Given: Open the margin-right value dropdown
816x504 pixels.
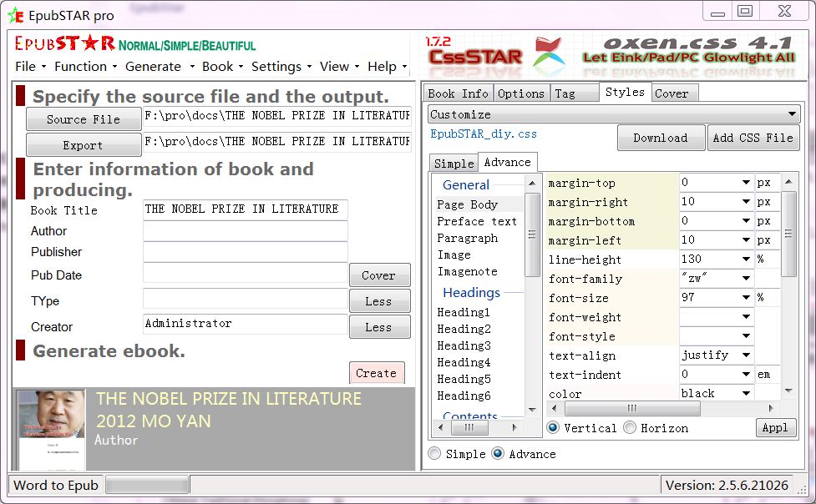Looking at the screenshot, I should pos(746,202).
